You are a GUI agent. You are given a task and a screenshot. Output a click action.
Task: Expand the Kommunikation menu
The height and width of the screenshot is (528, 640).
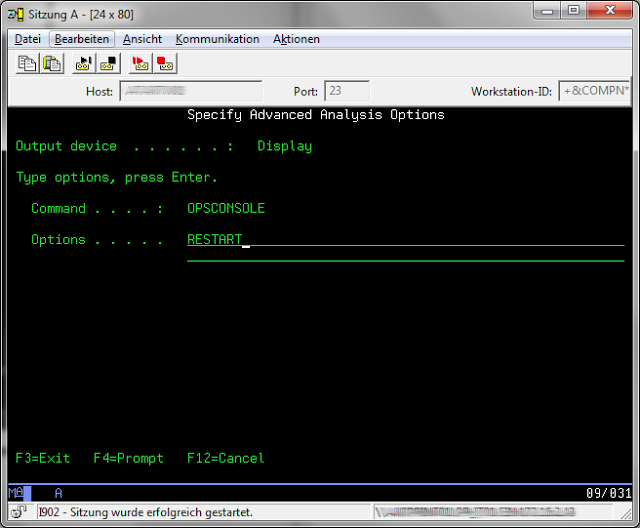coord(217,39)
